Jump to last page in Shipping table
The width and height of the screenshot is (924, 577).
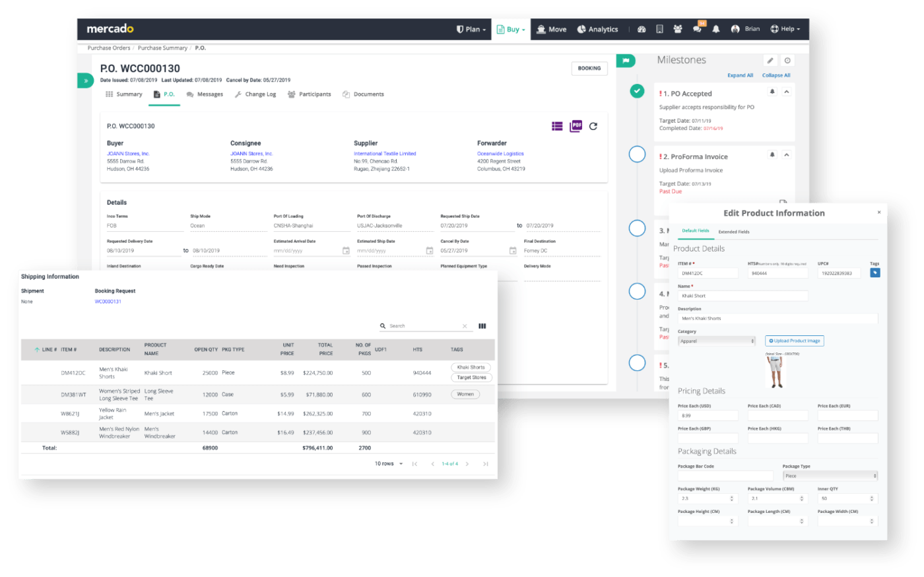[485, 464]
